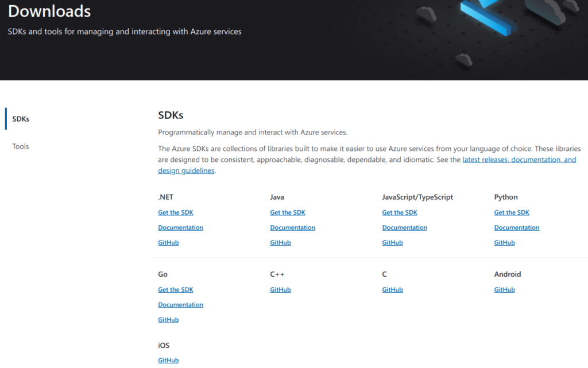Get the SDK for JavaScript/TypeScript
This screenshot has width=588, height=368.
(400, 212)
